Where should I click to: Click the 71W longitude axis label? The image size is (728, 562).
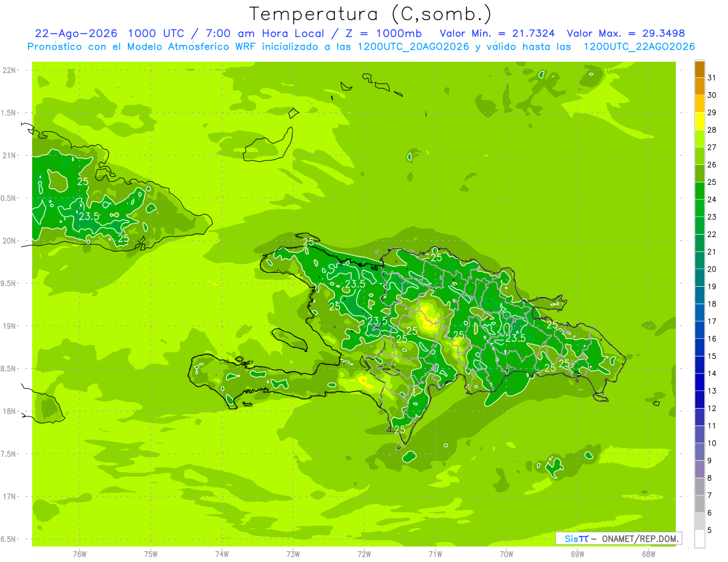pyautogui.click(x=435, y=554)
